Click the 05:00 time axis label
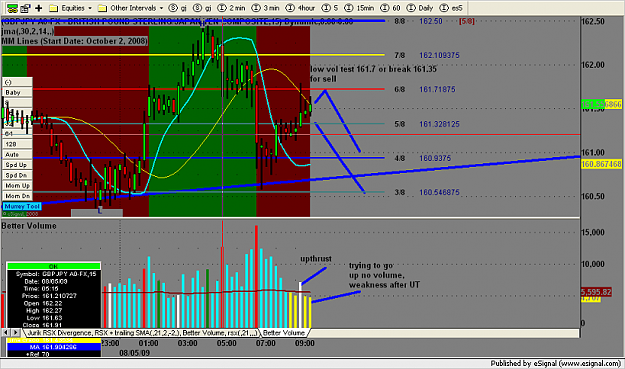625x369 pixels. click(x=226, y=343)
